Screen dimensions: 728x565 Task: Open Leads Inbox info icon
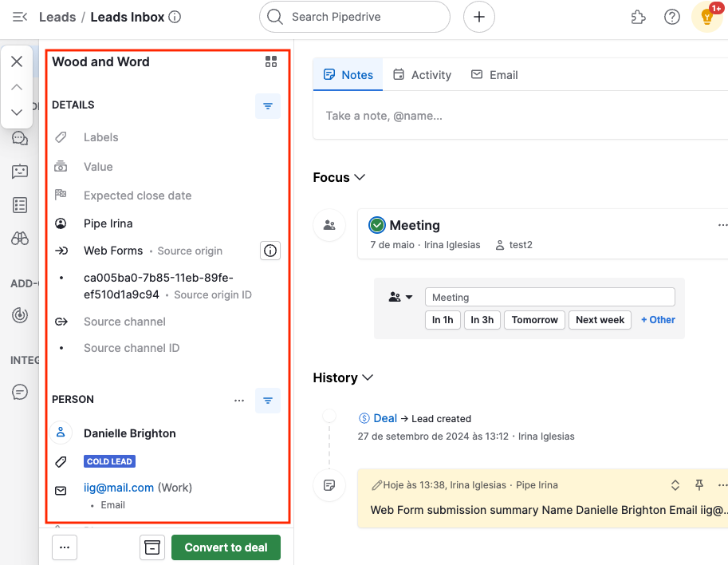(175, 18)
